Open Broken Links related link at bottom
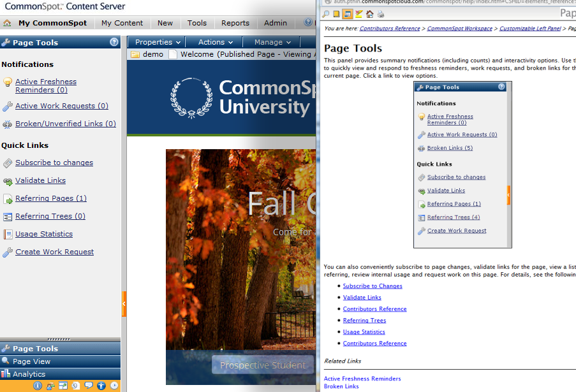The image size is (576, 392). coord(341,386)
